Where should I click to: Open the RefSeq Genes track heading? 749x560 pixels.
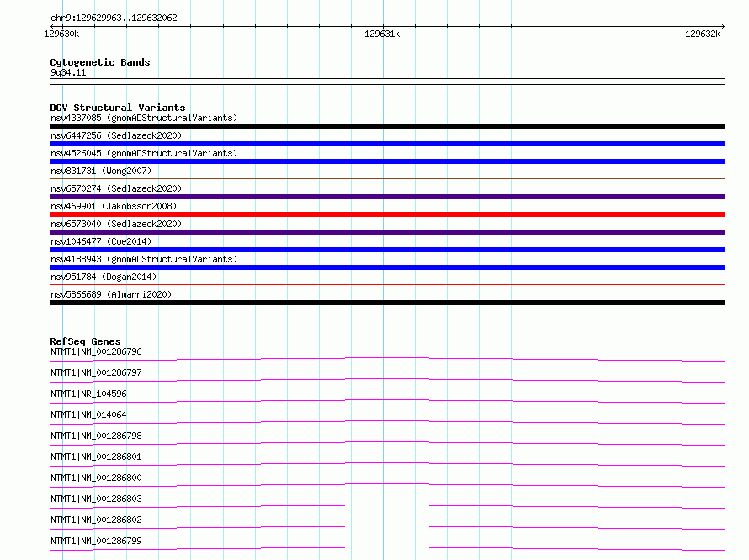(x=85, y=341)
